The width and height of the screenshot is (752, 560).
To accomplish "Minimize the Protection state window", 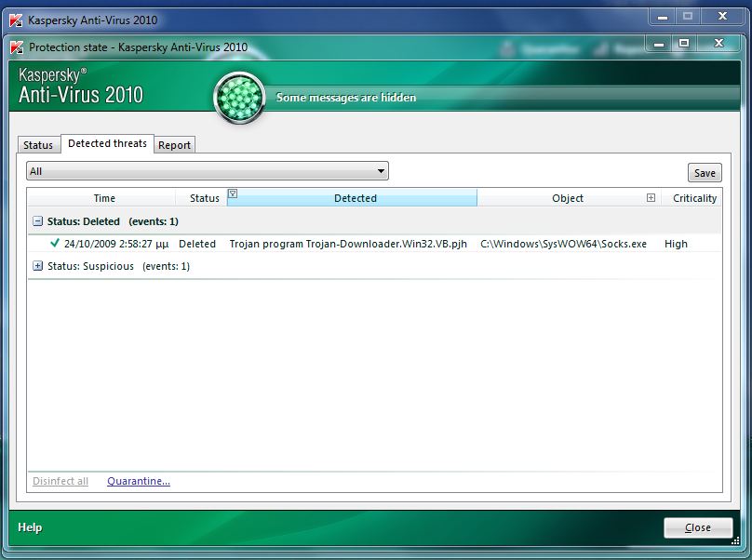I will tap(659, 44).
